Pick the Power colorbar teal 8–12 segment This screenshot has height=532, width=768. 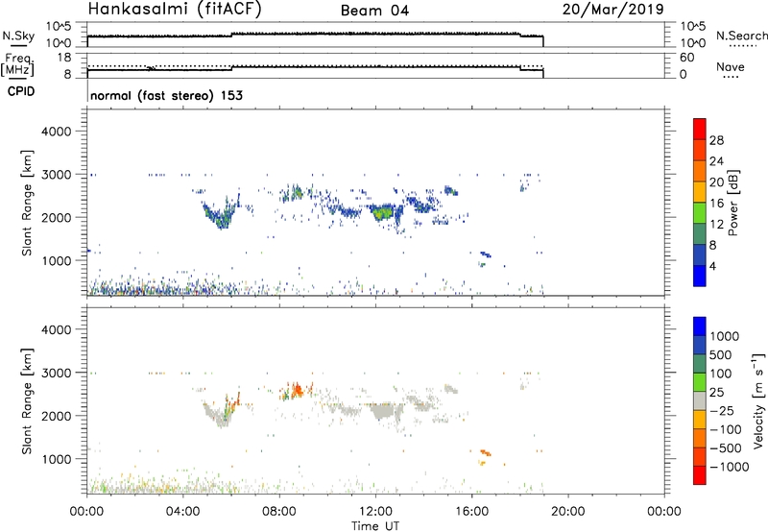click(700, 233)
